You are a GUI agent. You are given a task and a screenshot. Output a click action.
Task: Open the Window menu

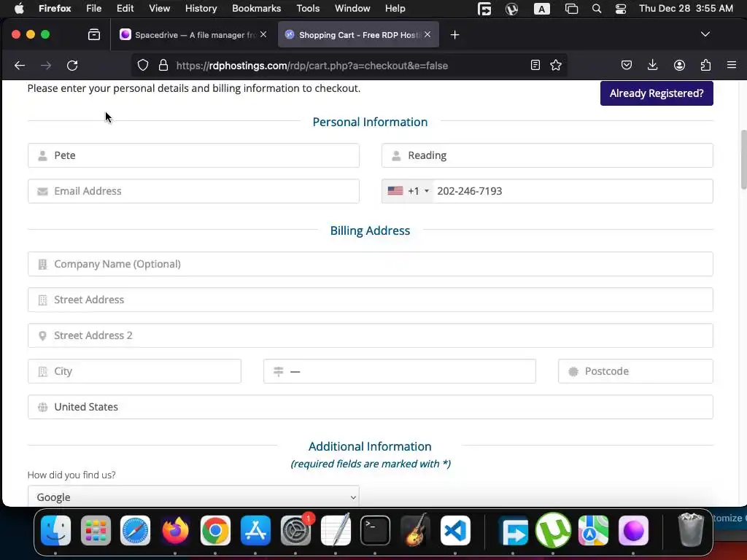tap(352, 9)
